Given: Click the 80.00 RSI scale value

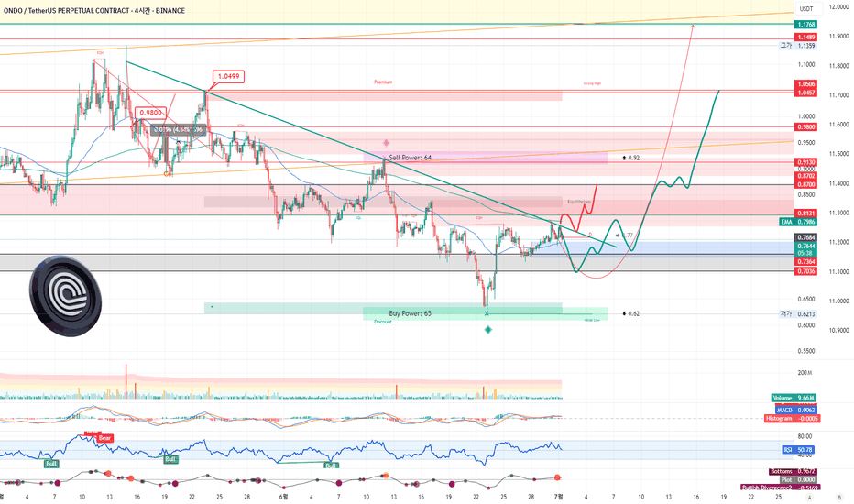Looking at the screenshot, I should [805, 436].
